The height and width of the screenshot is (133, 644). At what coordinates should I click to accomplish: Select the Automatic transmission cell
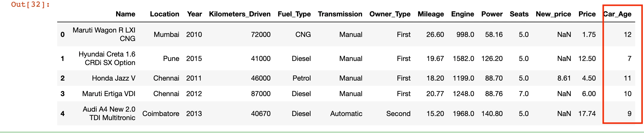pos(346,114)
